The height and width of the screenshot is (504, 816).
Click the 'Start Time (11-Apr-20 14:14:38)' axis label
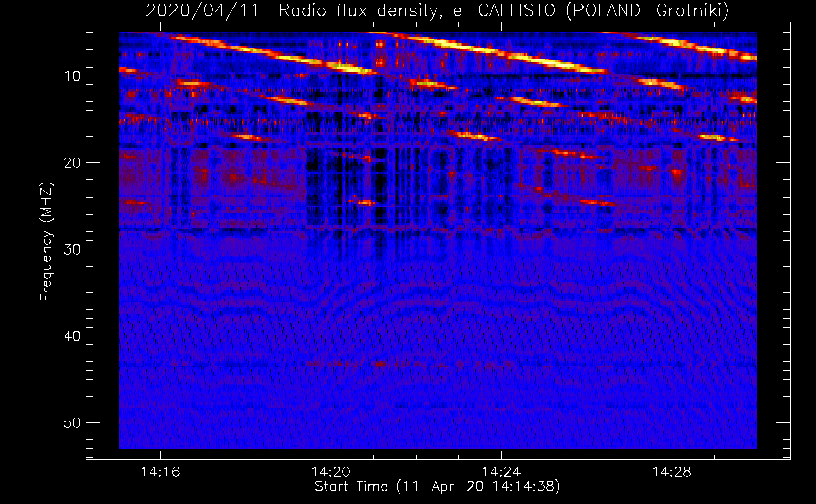point(437,487)
